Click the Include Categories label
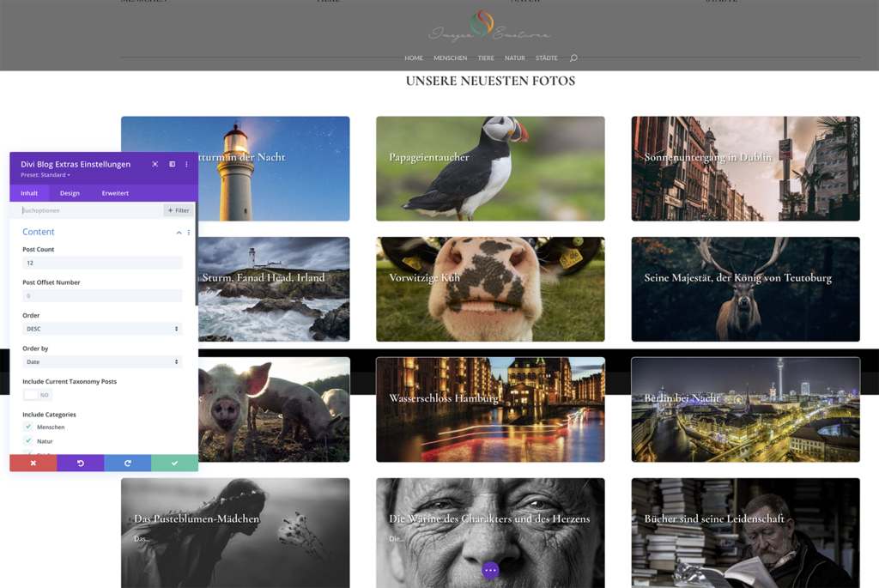 49,415
